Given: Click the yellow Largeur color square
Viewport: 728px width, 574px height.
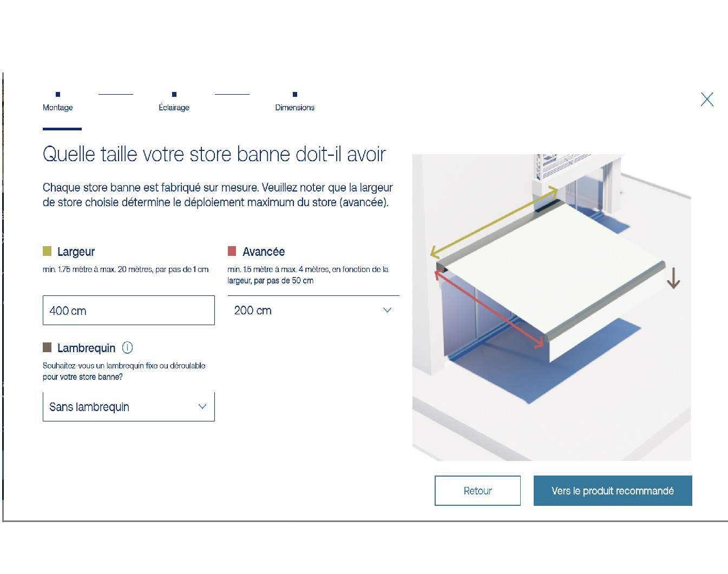Looking at the screenshot, I should [47, 251].
